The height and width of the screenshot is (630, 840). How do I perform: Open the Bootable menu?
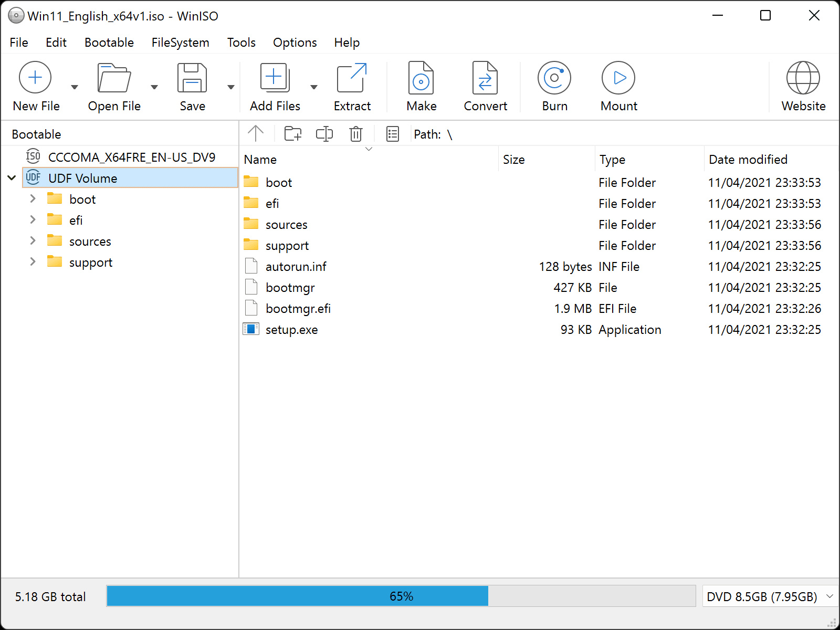[109, 43]
